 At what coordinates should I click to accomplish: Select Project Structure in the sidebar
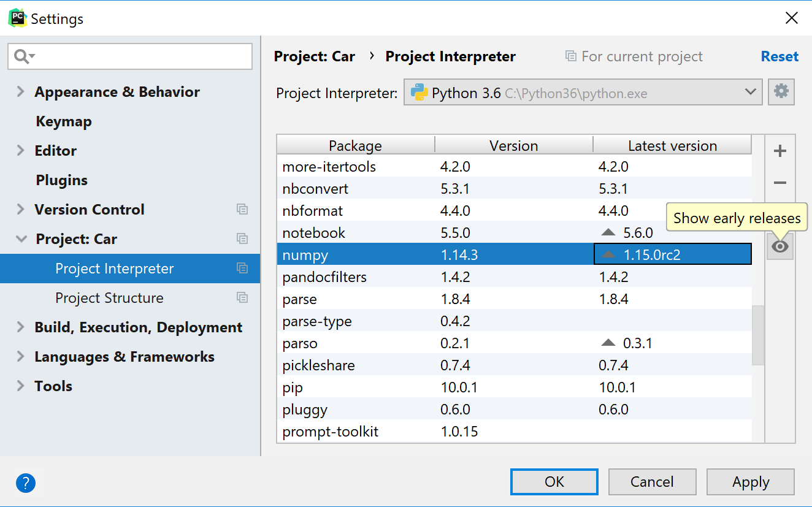(109, 298)
